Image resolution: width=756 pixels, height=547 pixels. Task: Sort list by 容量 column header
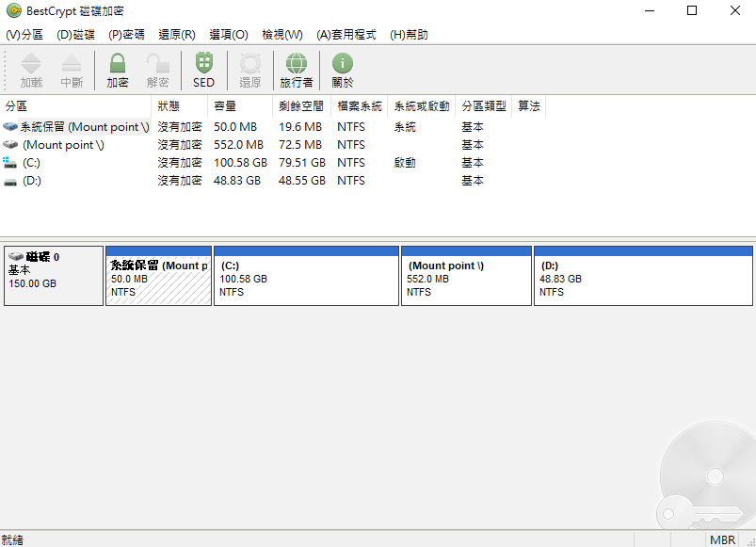[225, 106]
